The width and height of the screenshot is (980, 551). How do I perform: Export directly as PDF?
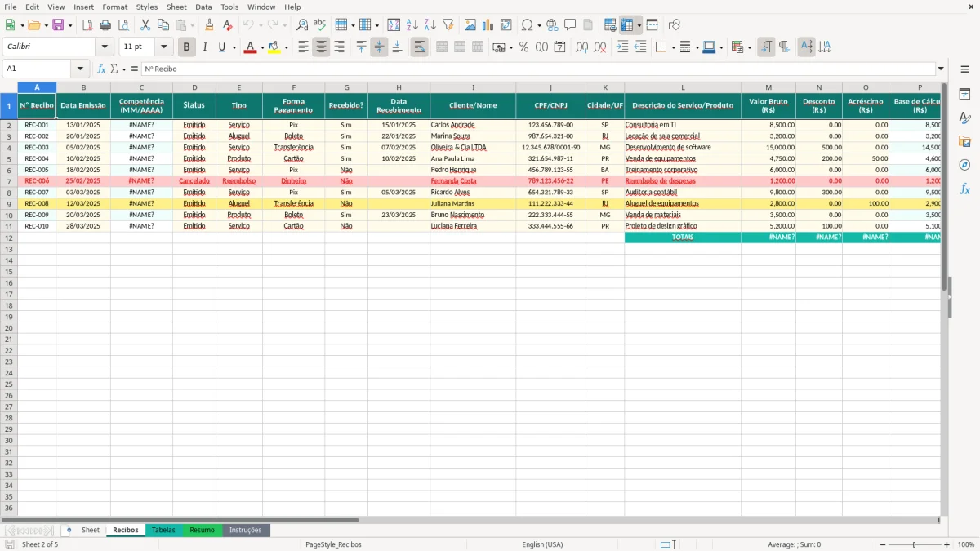pos(87,25)
